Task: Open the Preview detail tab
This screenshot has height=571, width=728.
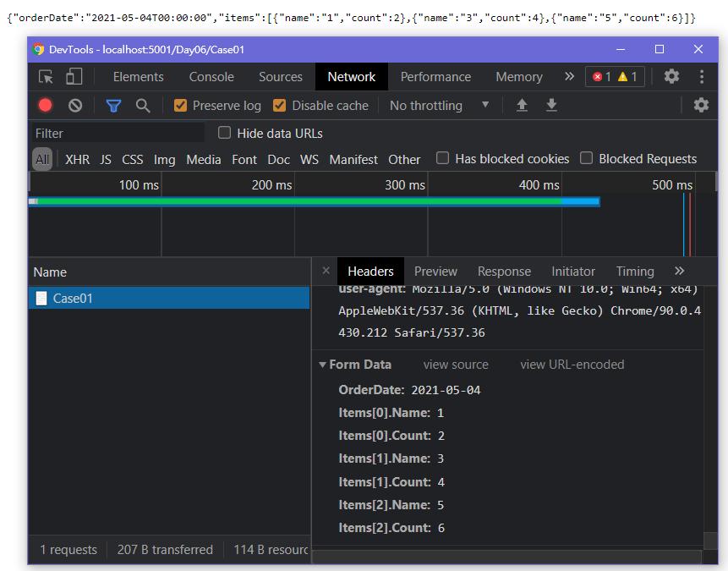Action: (x=435, y=272)
